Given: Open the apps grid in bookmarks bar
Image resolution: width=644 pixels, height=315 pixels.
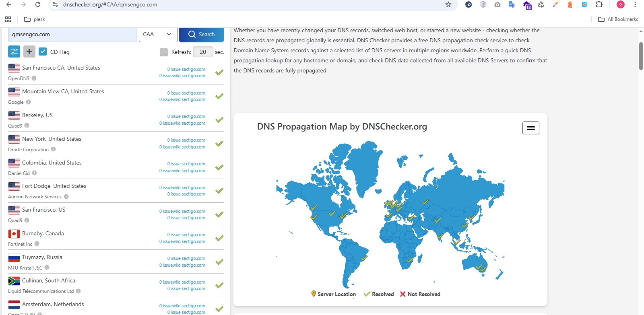Looking at the screenshot, I should pos(8,19).
